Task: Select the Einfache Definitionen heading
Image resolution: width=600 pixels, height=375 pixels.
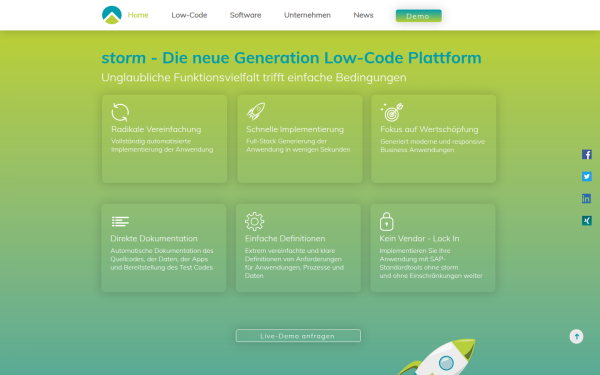Action: 285,238
